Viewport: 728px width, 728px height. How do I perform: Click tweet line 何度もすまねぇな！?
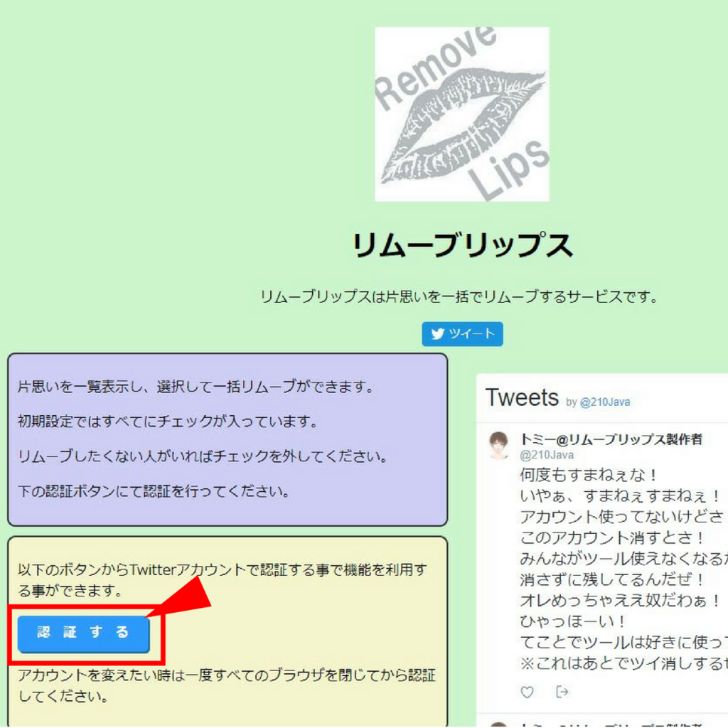tap(588, 474)
